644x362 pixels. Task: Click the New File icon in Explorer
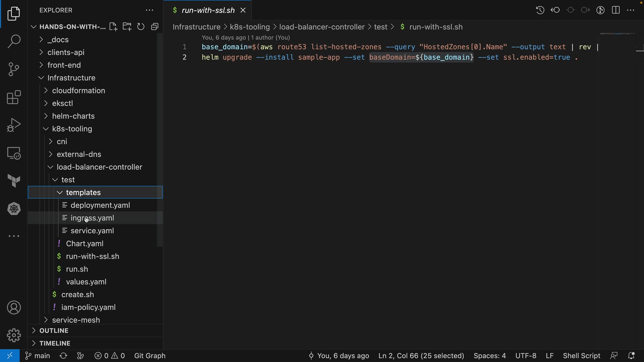pyautogui.click(x=113, y=27)
